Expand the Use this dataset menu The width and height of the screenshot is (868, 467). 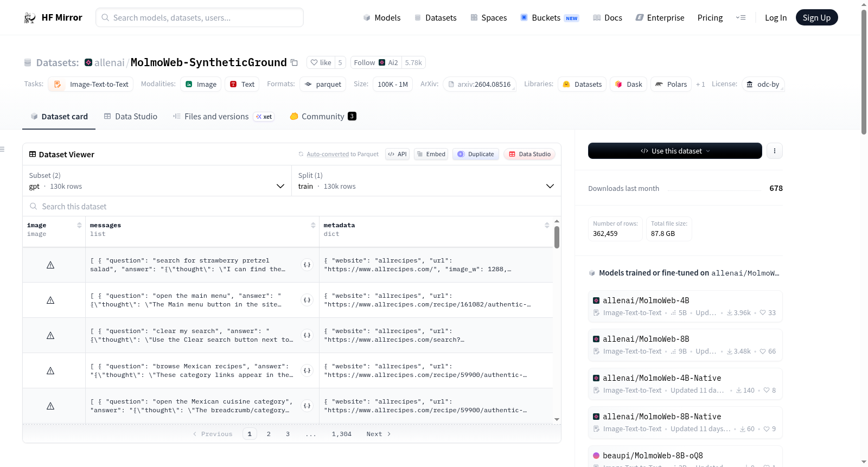pos(675,151)
